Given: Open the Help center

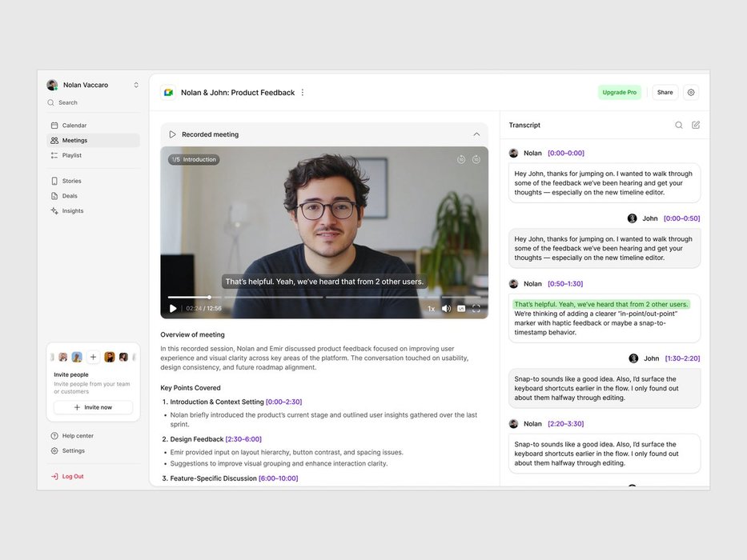Looking at the screenshot, I should [x=94, y=436].
